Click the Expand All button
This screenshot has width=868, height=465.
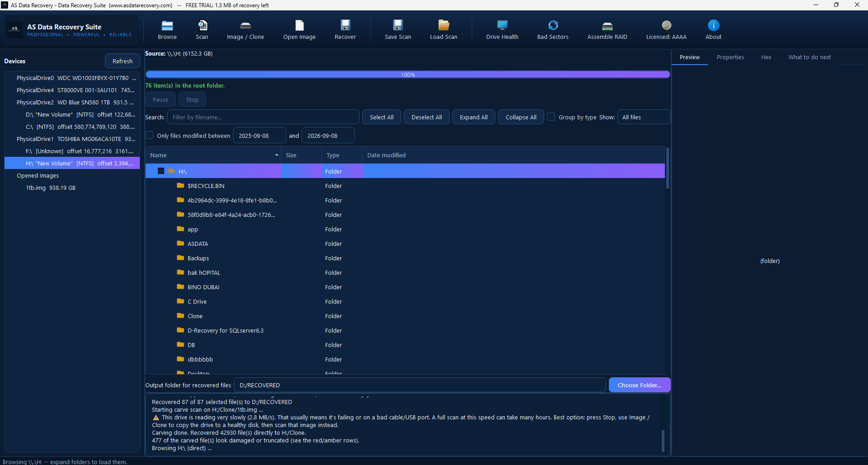[x=474, y=117]
